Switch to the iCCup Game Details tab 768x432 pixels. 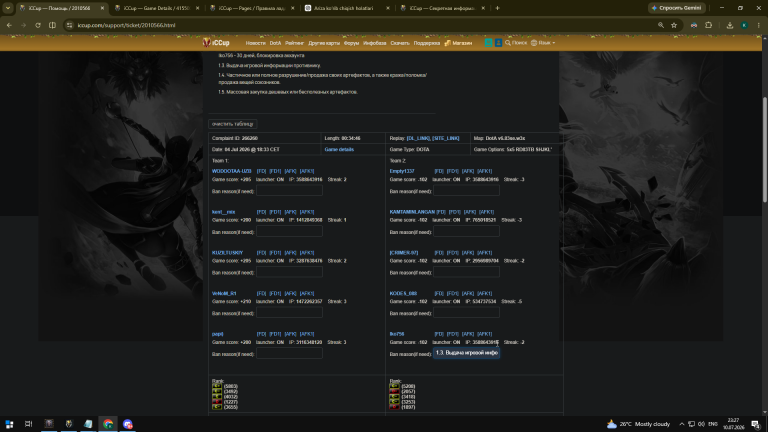click(x=156, y=8)
